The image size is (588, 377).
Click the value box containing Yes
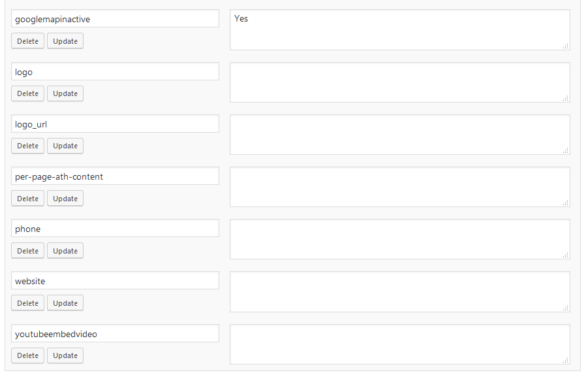click(399, 29)
